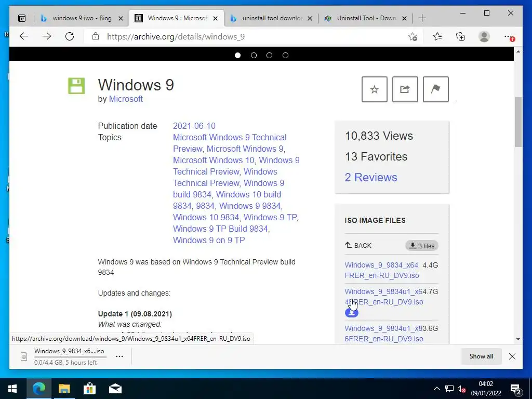The height and width of the screenshot is (399, 532).
Task: Download Windows_9_9834u1_x86FRER_en-RU_DV9.iso
Action: pyautogui.click(x=384, y=334)
